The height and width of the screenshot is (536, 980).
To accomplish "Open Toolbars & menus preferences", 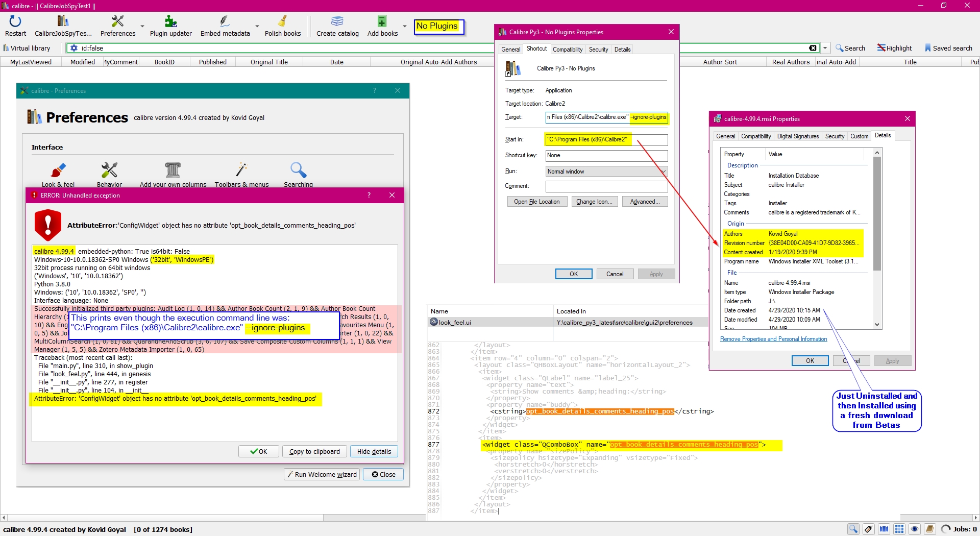I will (x=241, y=175).
